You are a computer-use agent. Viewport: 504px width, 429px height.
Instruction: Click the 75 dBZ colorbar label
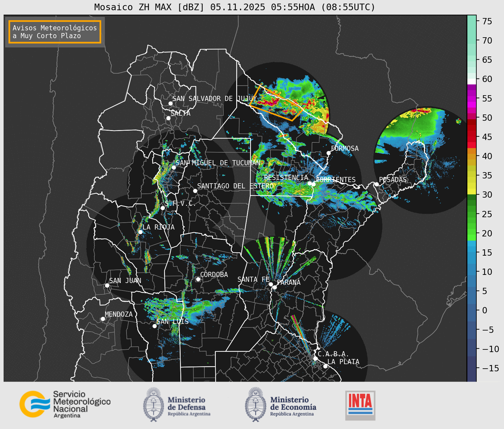point(487,21)
